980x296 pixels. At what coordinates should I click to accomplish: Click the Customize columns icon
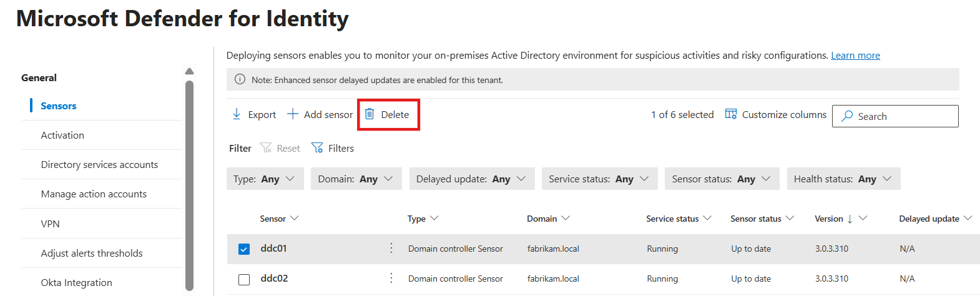(731, 114)
